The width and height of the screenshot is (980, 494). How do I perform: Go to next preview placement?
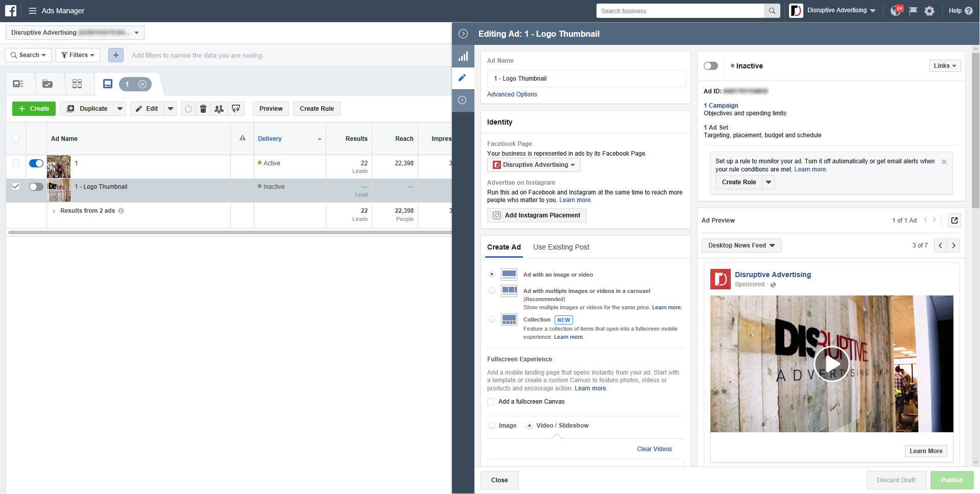tap(953, 245)
